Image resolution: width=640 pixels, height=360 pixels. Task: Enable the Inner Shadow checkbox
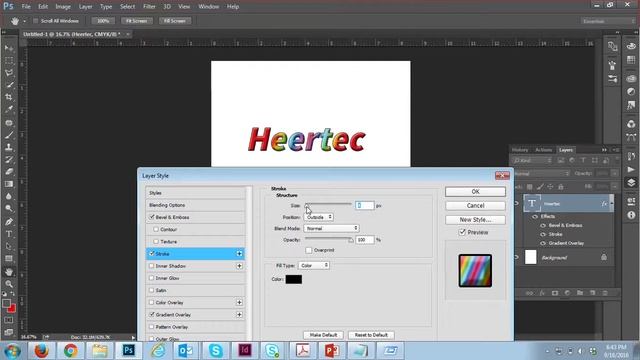click(152, 266)
